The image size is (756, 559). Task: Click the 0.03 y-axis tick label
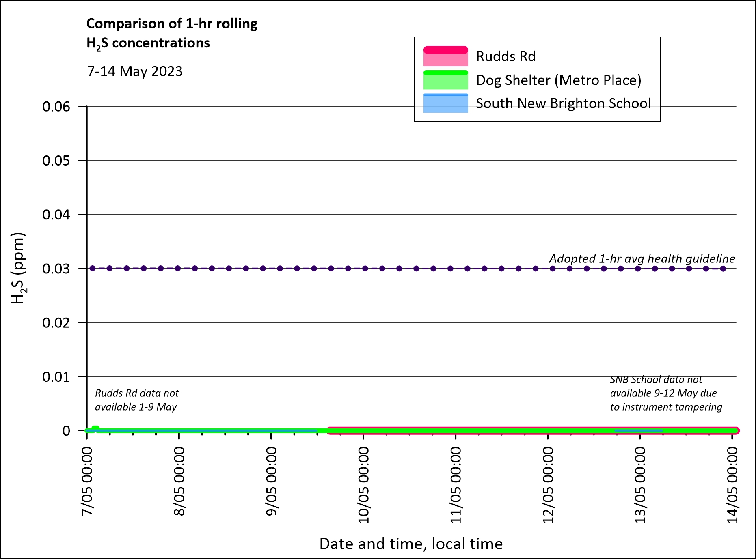tap(56, 269)
